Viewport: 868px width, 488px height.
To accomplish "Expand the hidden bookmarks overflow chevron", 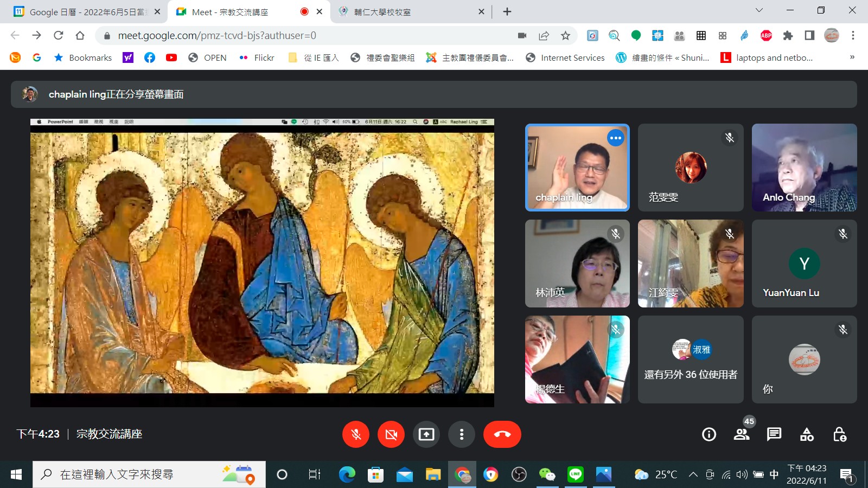I will coord(852,57).
